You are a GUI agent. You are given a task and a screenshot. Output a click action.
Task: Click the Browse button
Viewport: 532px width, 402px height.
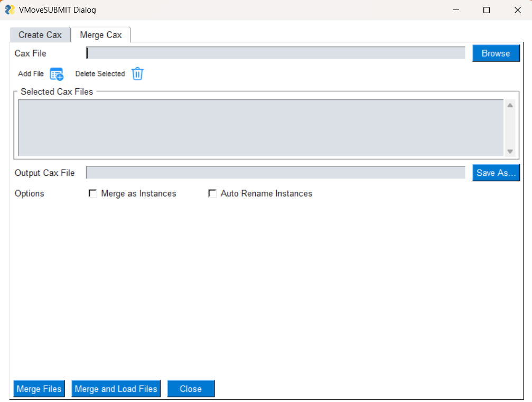click(496, 53)
